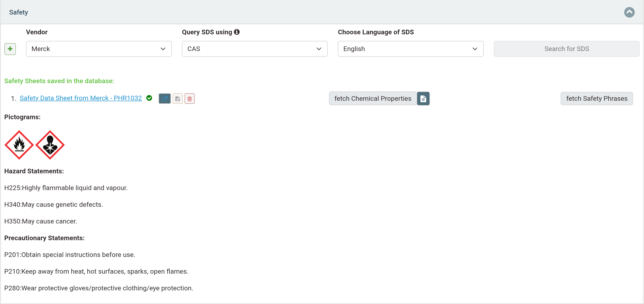Open the Vendor dropdown showing Merck
644x304 pixels.
(x=99, y=49)
